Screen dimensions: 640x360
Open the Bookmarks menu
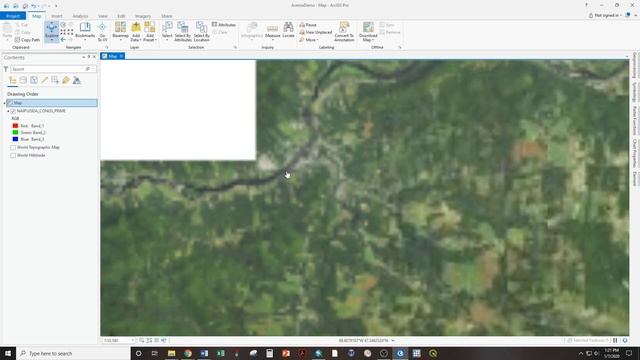point(85,31)
